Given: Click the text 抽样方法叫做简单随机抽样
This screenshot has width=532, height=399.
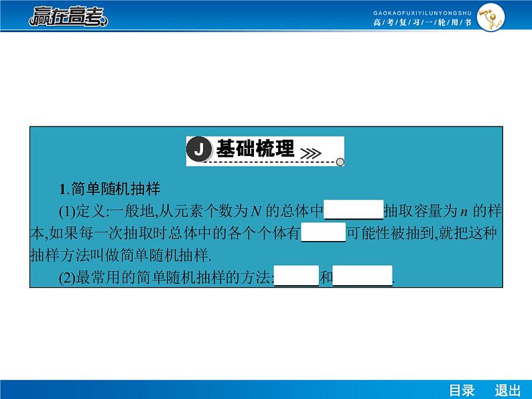Looking at the screenshot, I should point(121,255).
